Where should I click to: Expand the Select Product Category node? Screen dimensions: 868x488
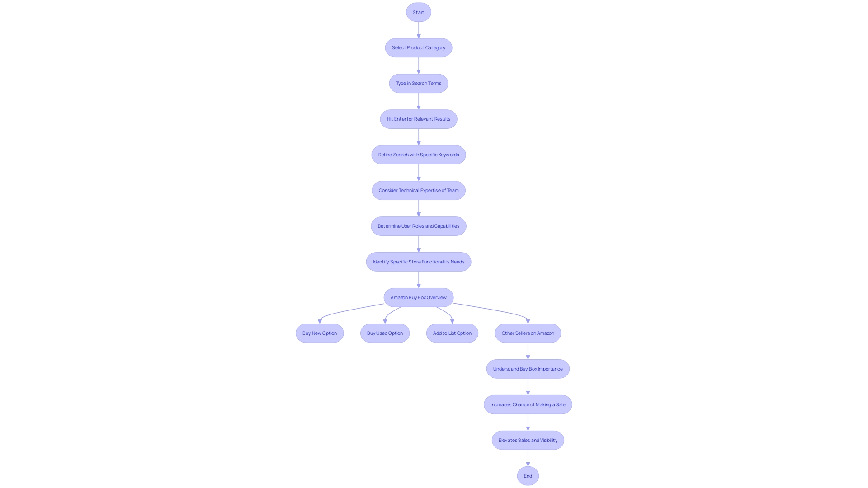click(x=419, y=47)
